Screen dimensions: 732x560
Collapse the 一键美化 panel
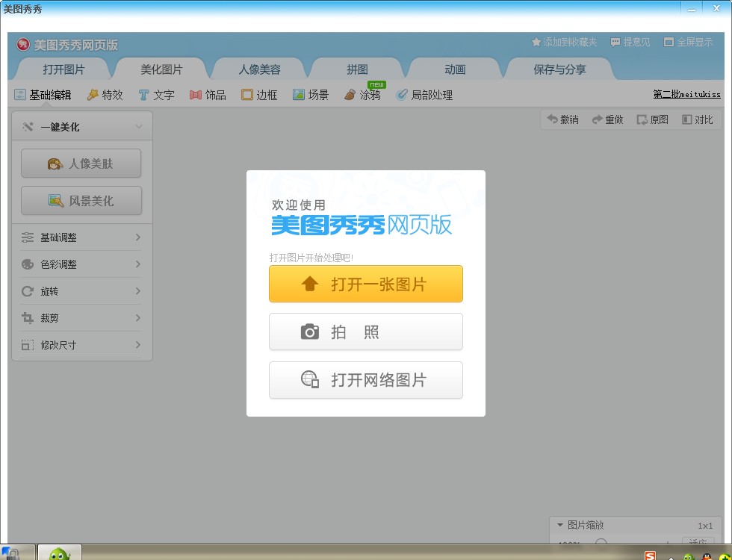point(138,127)
